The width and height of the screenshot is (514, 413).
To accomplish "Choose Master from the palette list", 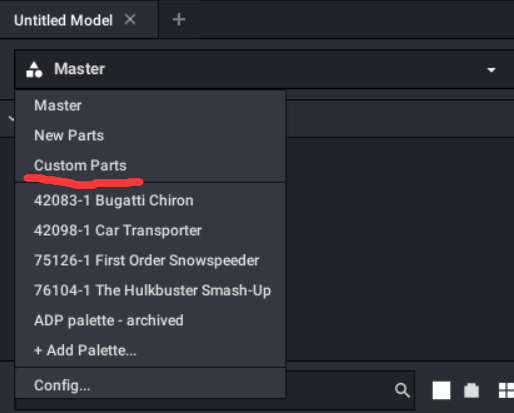I will point(58,105).
